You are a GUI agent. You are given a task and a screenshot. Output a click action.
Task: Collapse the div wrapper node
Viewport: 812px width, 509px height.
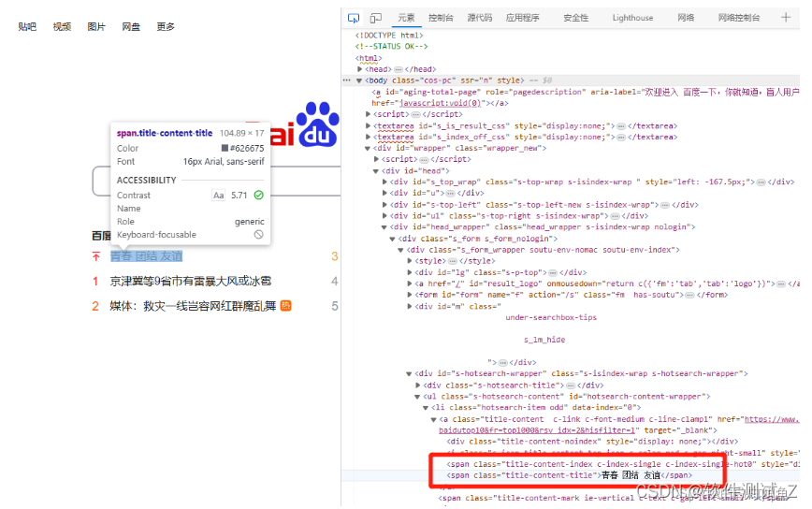tap(368, 148)
